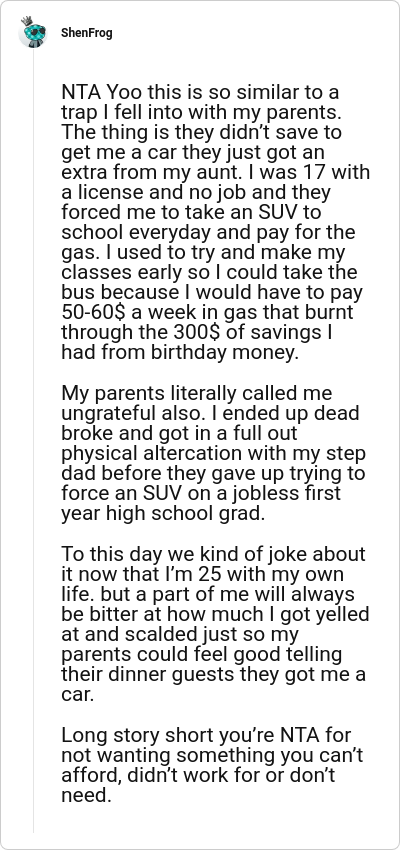
Task: Click the line "To this day we kind of joke about"
Action: [214, 555]
